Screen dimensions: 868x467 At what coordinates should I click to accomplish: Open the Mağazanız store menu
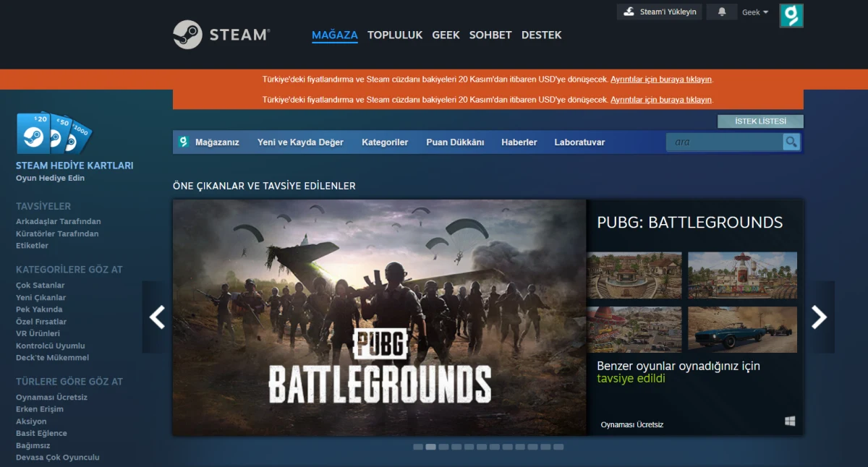click(217, 142)
